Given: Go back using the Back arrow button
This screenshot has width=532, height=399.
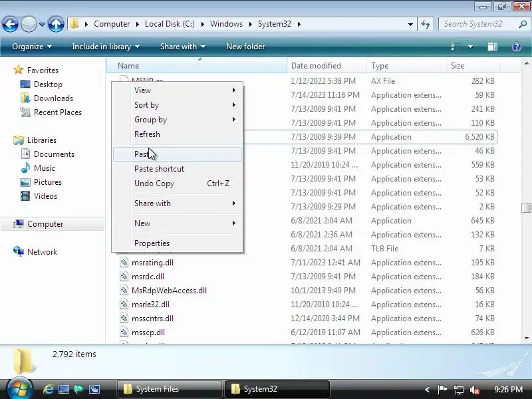Looking at the screenshot, I should click(10, 24).
